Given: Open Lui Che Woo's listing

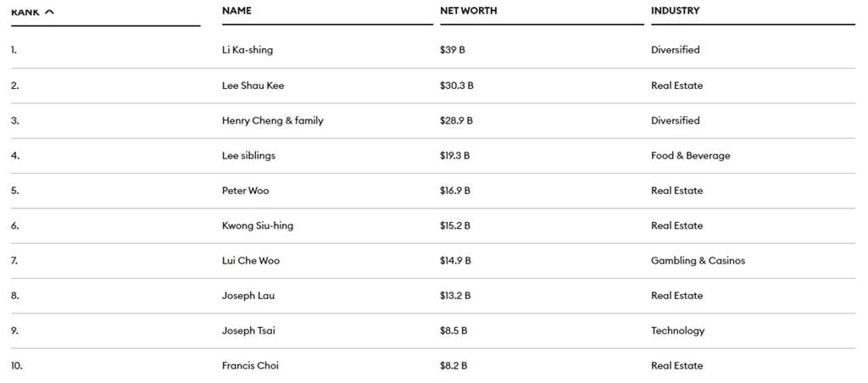Looking at the screenshot, I should click(250, 261).
